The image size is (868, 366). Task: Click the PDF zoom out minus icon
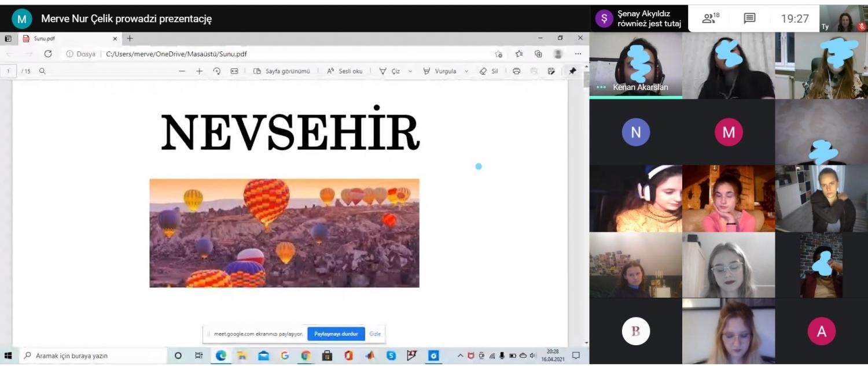point(182,71)
